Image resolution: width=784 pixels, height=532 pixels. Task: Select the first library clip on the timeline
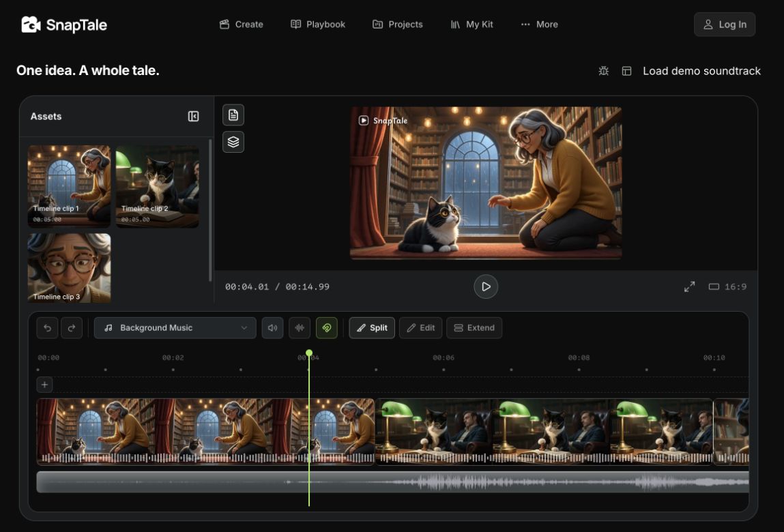coord(205,432)
